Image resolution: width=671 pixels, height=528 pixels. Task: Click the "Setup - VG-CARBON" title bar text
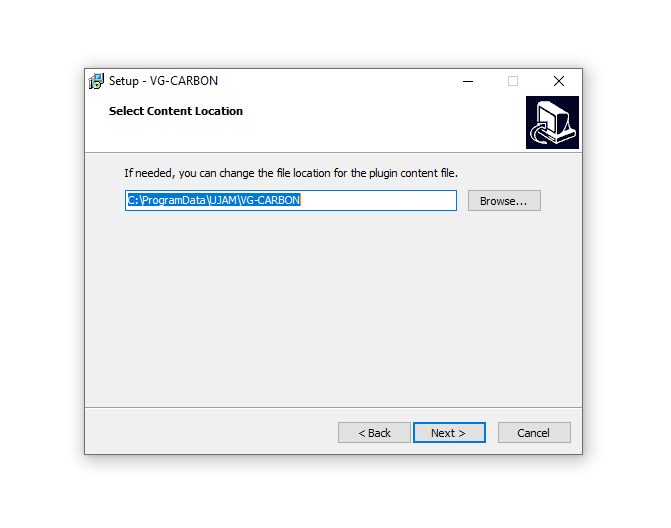(x=163, y=81)
